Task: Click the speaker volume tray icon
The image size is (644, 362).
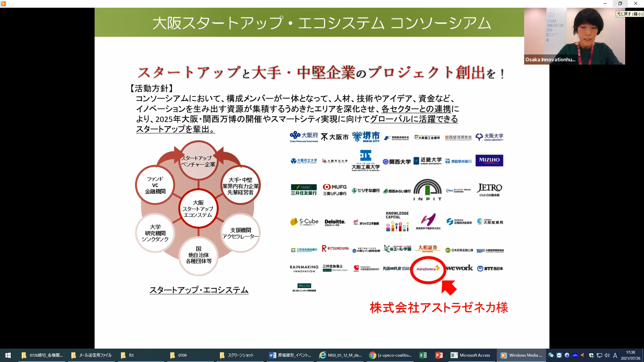Action: (x=607, y=355)
